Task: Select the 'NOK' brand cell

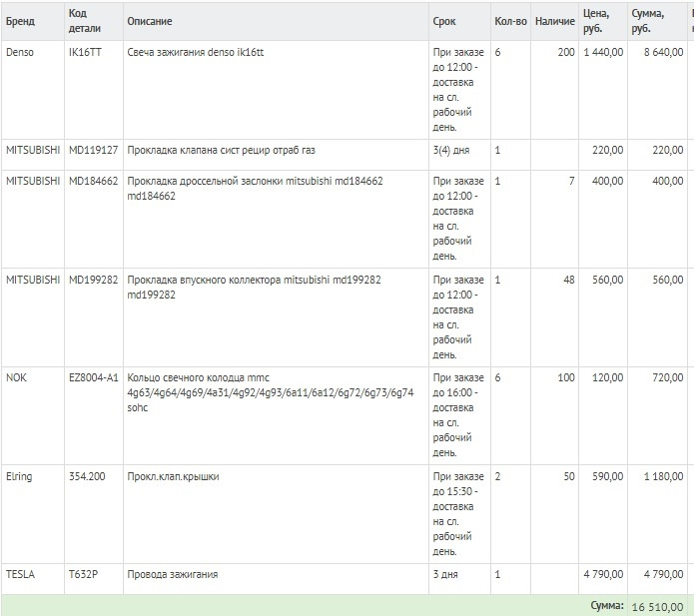Action: pos(16,377)
